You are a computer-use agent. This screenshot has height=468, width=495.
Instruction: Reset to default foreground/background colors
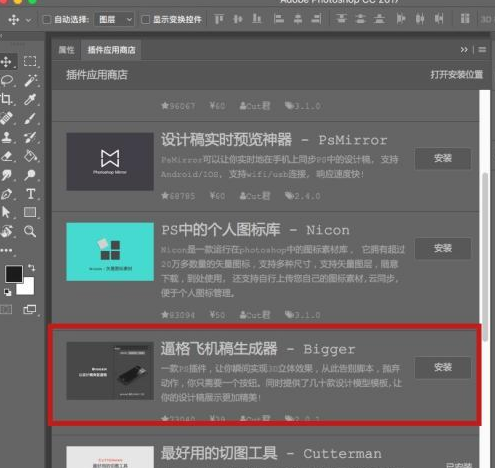(7, 293)
